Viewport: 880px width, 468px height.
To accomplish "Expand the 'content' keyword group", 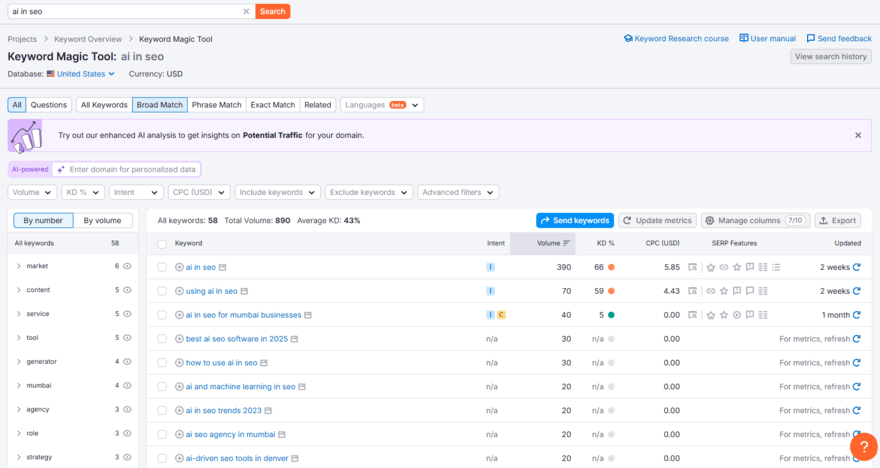I will coord(19,290).
